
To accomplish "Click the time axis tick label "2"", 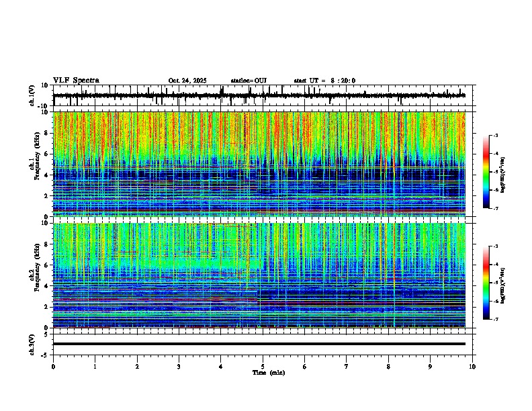I will (x=137, y=367).
